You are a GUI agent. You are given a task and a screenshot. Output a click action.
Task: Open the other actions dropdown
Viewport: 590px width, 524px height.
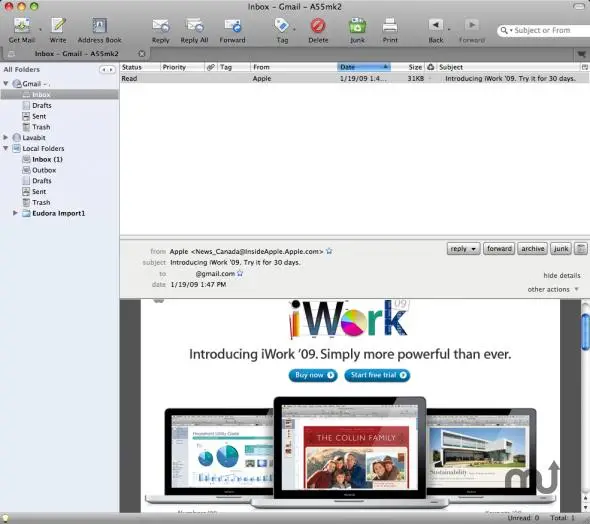[553, 289]
